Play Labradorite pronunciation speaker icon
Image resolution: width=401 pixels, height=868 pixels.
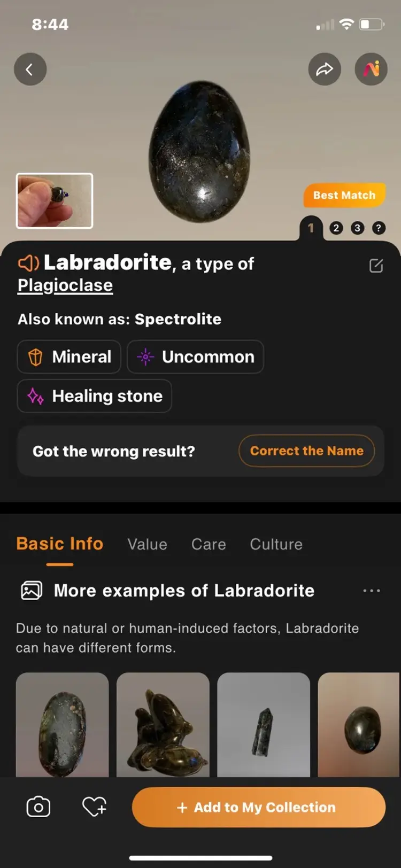pyautogui.click(x=29, y=263)
